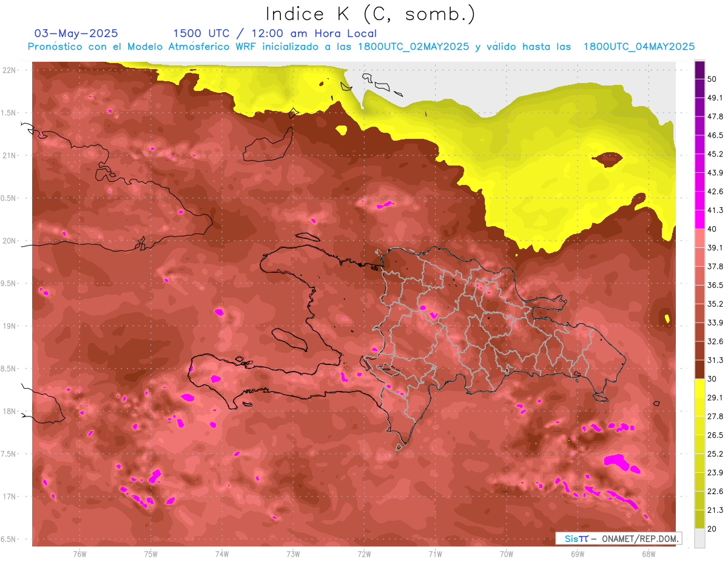Click the '37.8' colorbar value
Screen dimensions: 728x562
715,266
